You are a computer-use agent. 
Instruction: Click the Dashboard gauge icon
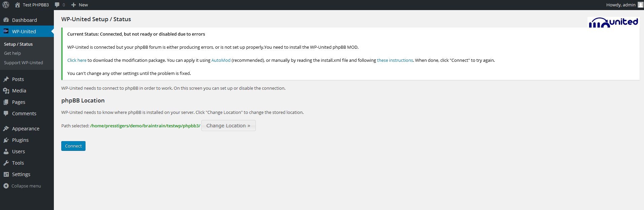[6, 20]
